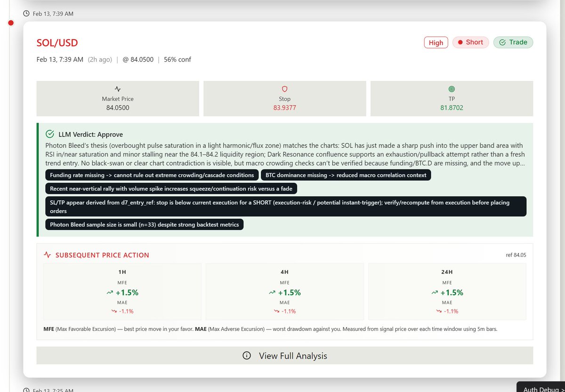Click the check-circle icon in the Trade badge
This screenshot has height=392, width=565.
pyautogui.click(x=502, y=42)
